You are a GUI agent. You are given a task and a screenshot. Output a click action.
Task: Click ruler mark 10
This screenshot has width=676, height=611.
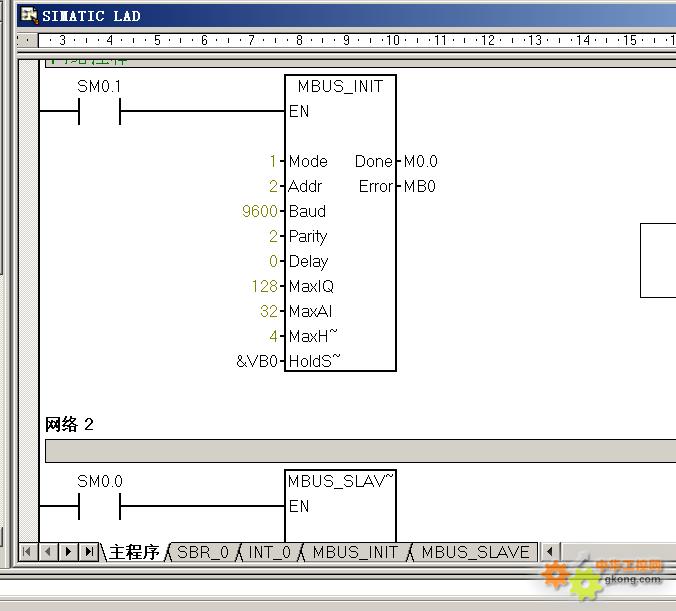(x=392, y=40)
